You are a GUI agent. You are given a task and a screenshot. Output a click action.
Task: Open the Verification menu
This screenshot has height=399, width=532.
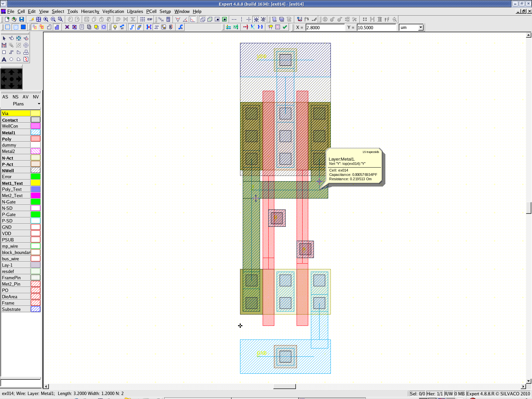pos(113,11)
